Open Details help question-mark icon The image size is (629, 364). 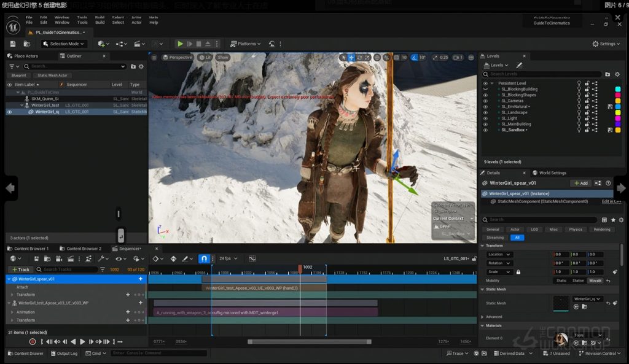608,183
